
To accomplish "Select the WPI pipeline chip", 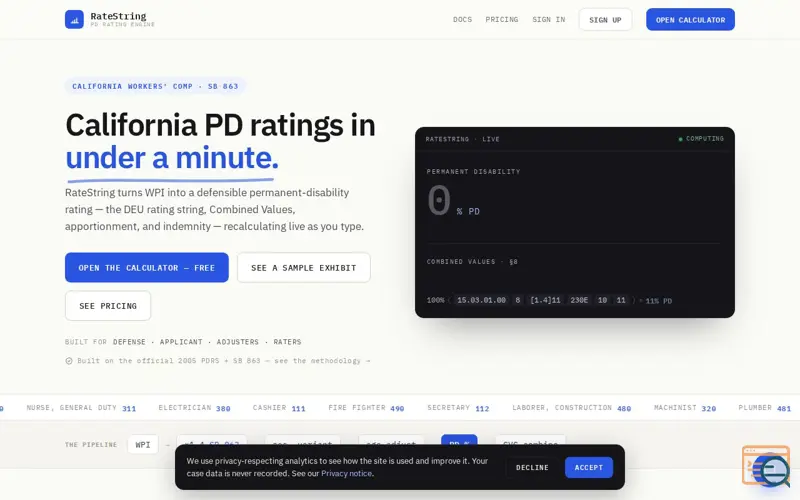I will (x=143, y=445).
